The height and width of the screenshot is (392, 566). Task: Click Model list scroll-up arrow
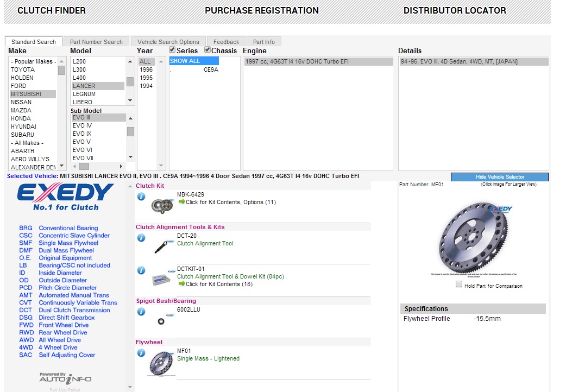(x=130, y=61)
